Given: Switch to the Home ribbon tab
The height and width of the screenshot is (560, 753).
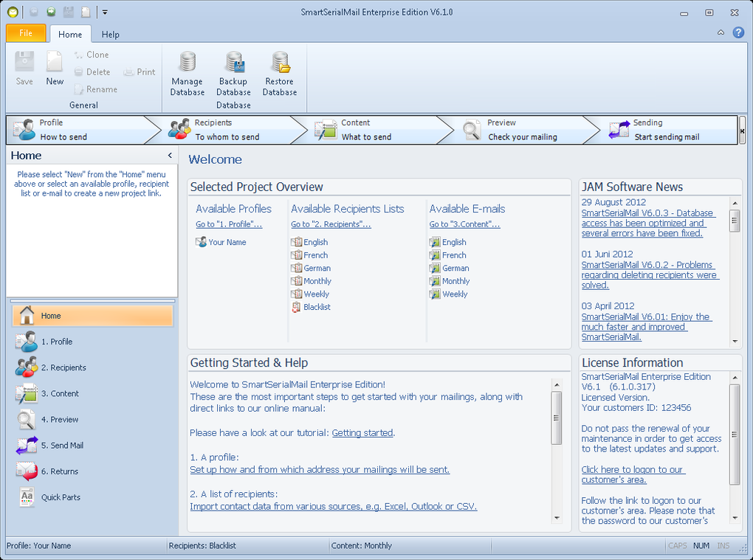Looking at the screenshot, I should (x=70, y=34).
